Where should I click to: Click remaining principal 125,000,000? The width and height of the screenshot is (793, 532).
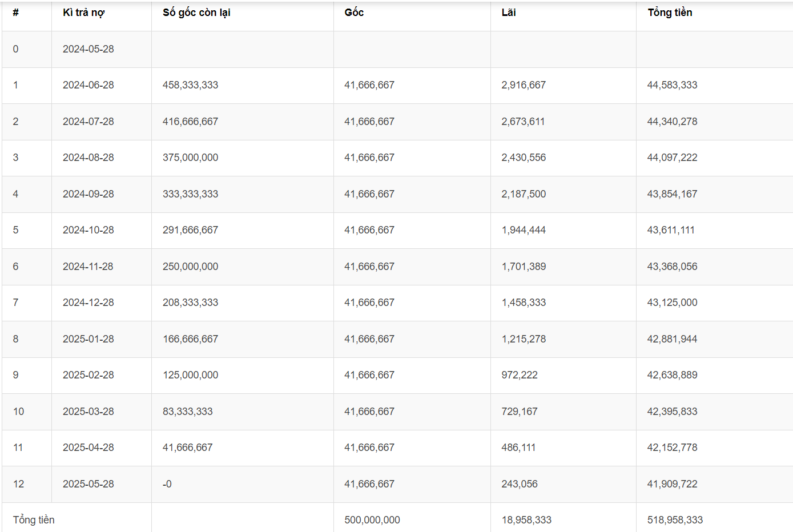click(191, 375)
